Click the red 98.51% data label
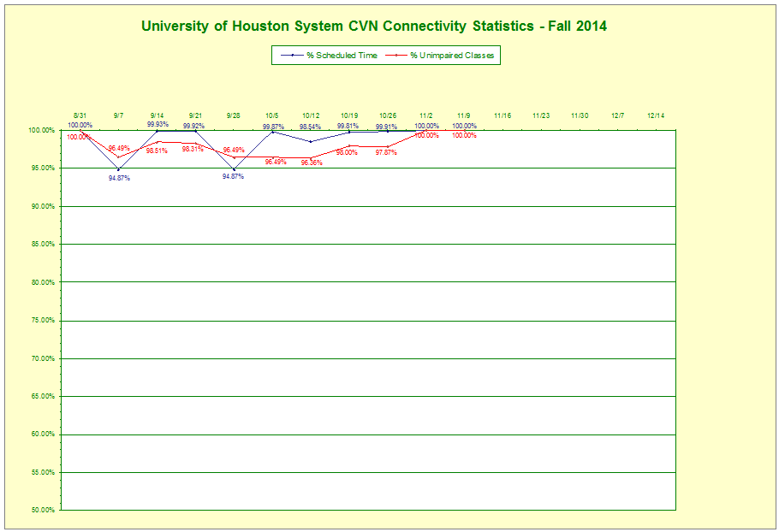Image resolution: width=779 pixels, height=532 pixels. tap(157, 151)
